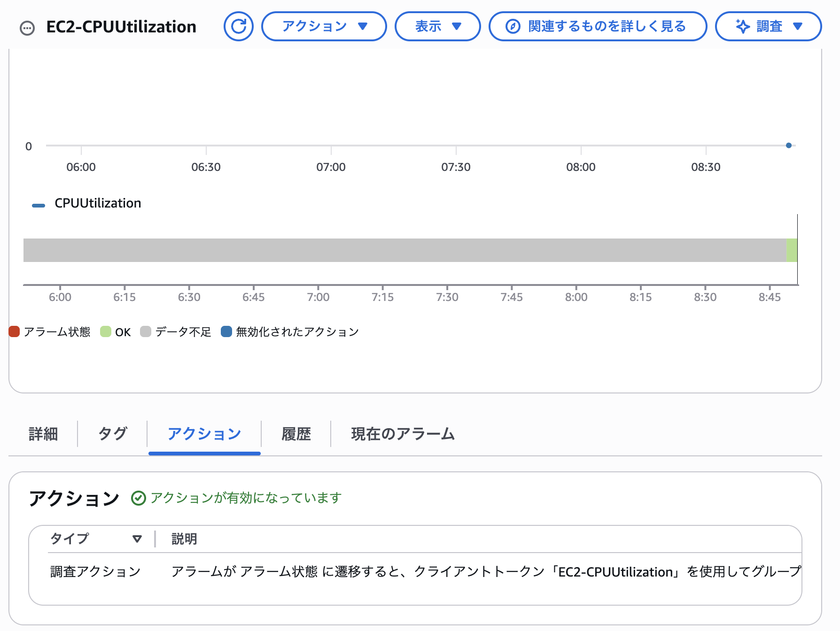
Task: Click the sparkle icon on 調査 button
Action: point(743,26)
